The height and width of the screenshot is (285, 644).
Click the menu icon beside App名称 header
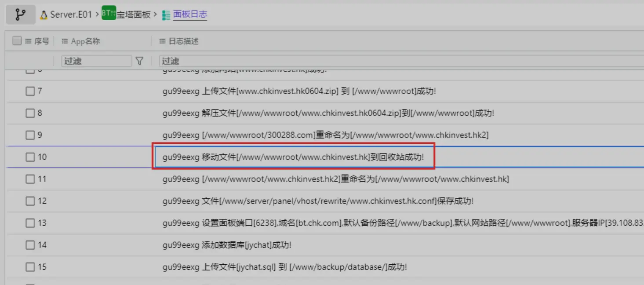pyautogui.click(x=65, y=41)
